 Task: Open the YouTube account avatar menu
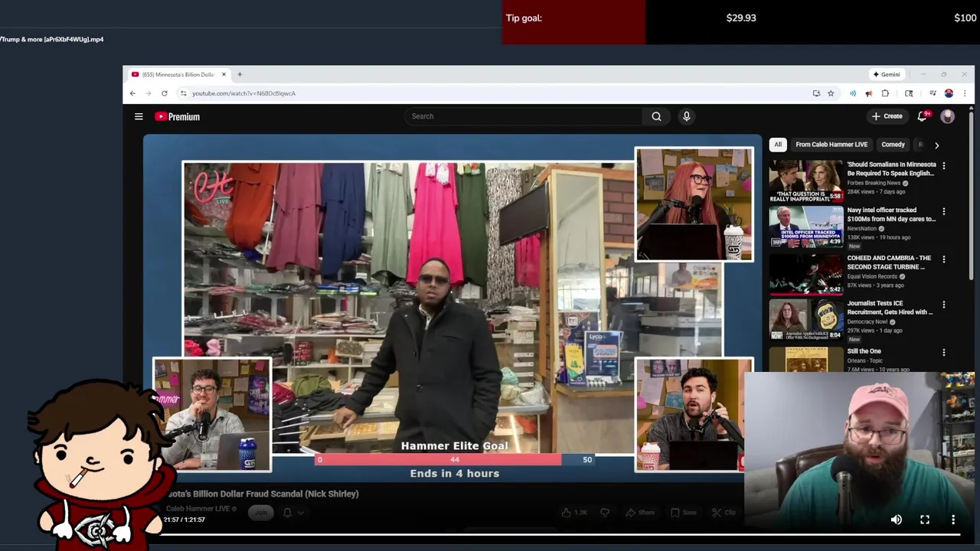pos(947,116)
